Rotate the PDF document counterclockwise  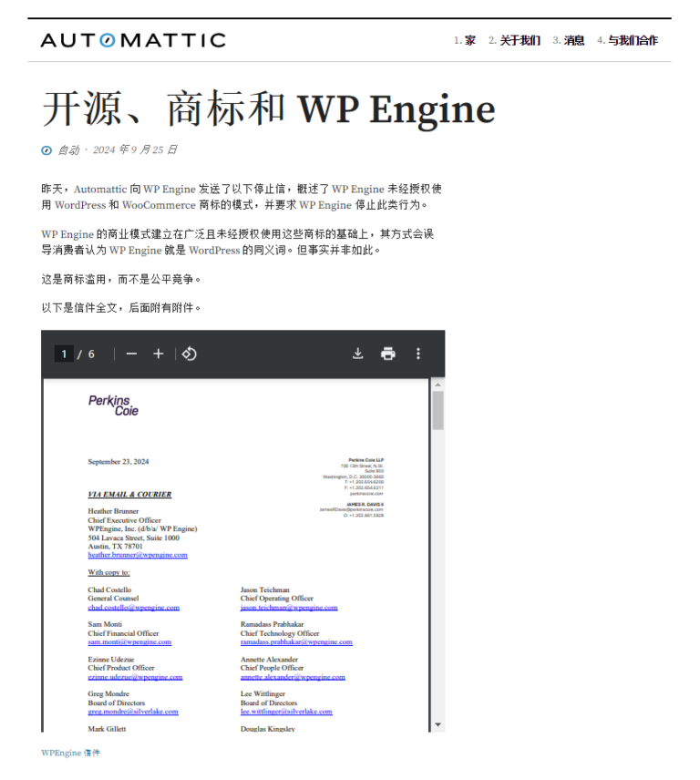(x=189, y=354)
